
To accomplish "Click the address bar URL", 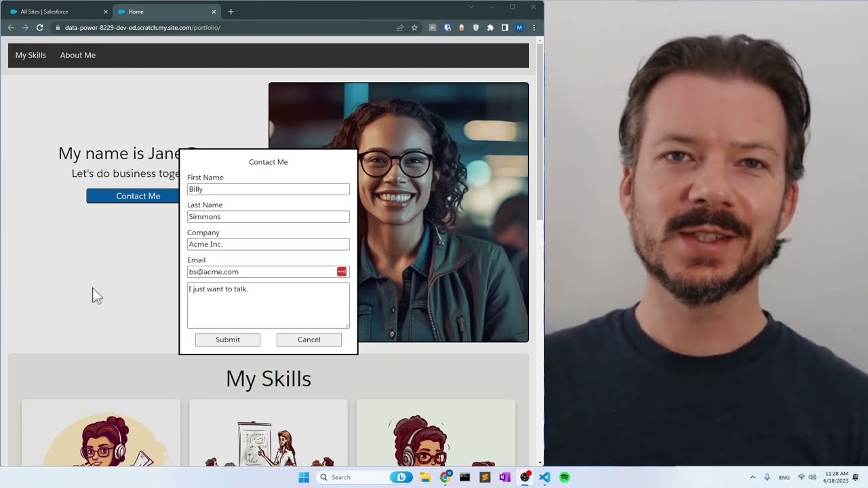I will pyautogui.click(x=142, y=28).
